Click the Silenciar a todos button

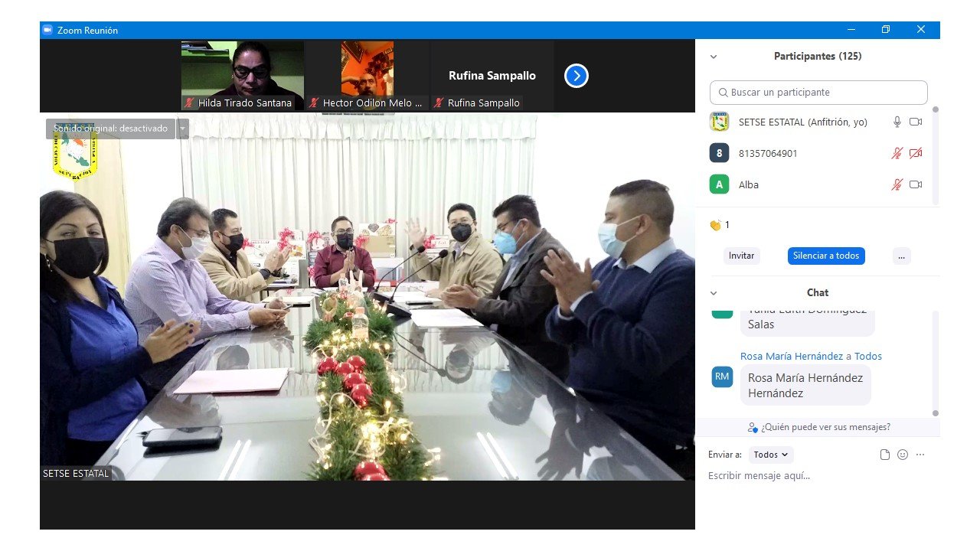point(826,256)
